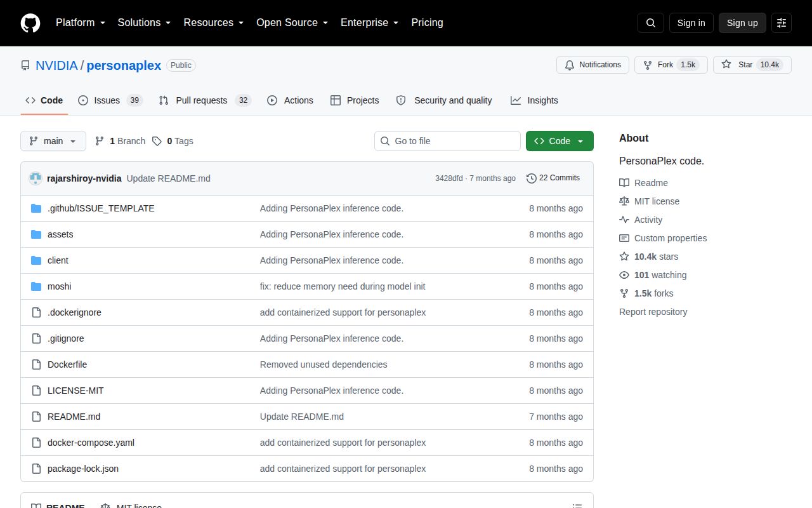Open 'fix: reduce memory need during model init'

(343, 286)
